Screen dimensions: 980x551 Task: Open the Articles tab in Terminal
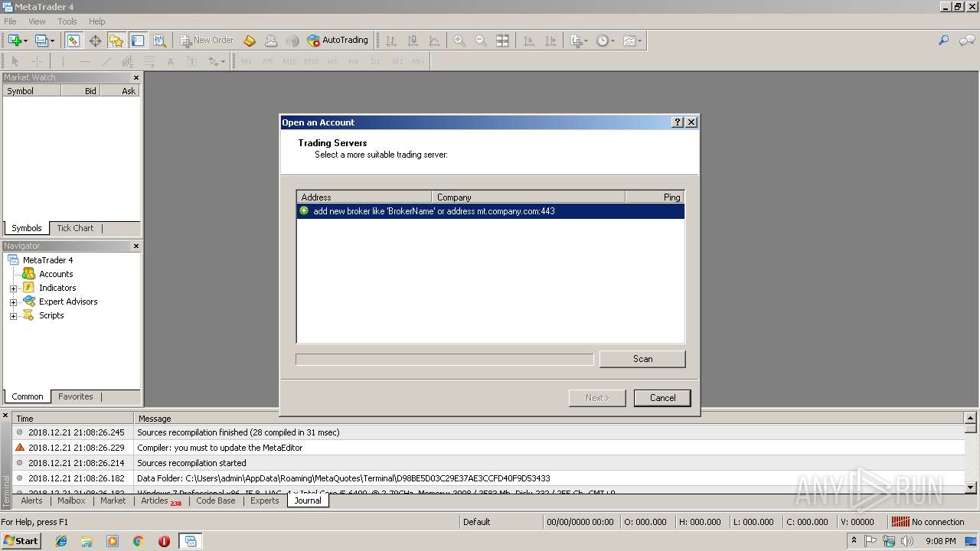(161, 500)
